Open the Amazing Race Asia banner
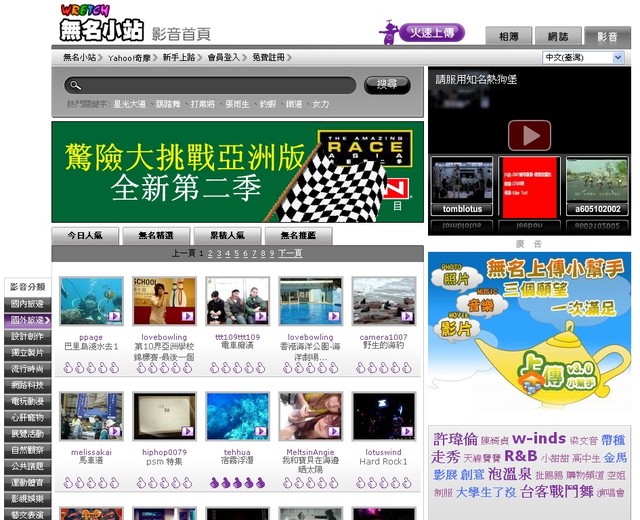 click(x=238, y=172)
